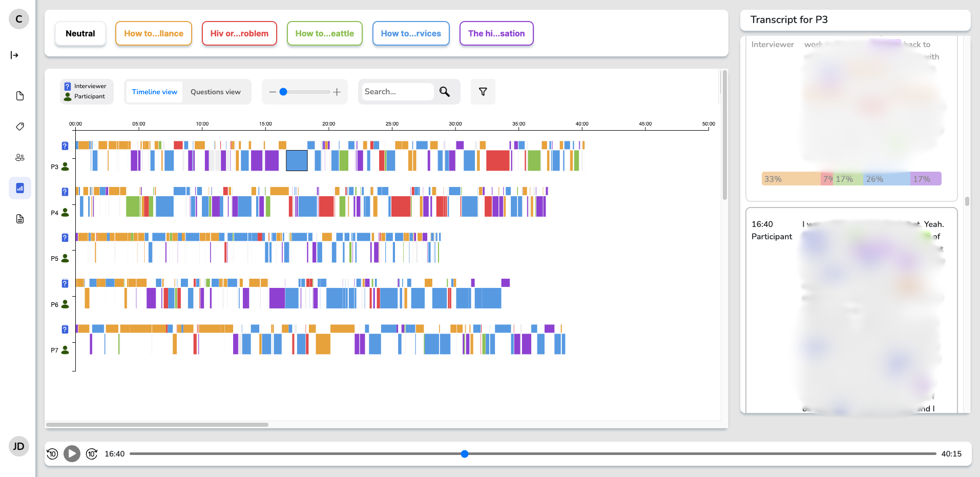The height and width of the screenshot is (477, 980).
Task: Click the Search input field
Action: tap(397, 92)
